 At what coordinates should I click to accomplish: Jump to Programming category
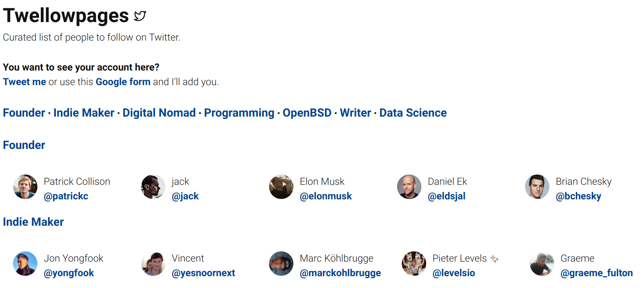click(239, 113)
